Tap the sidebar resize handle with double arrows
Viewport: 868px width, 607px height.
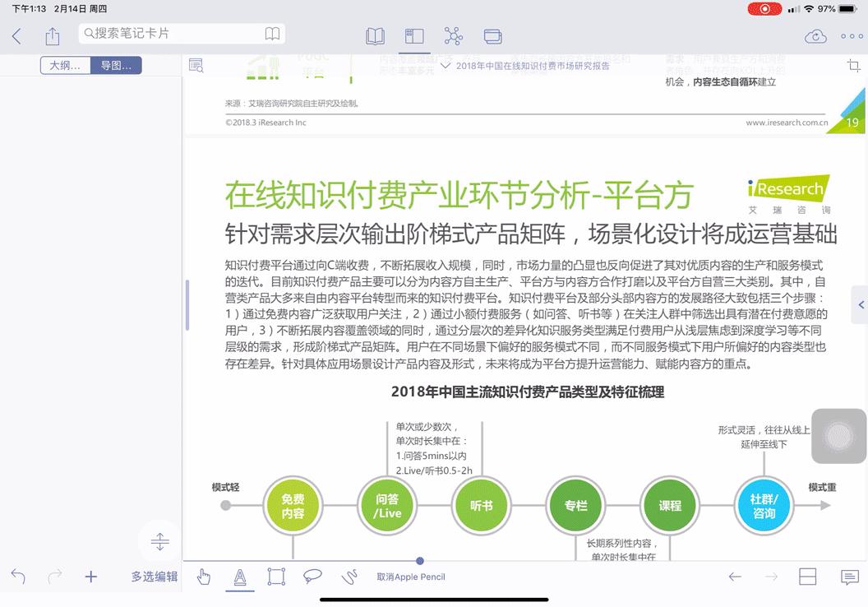[159, 540]
